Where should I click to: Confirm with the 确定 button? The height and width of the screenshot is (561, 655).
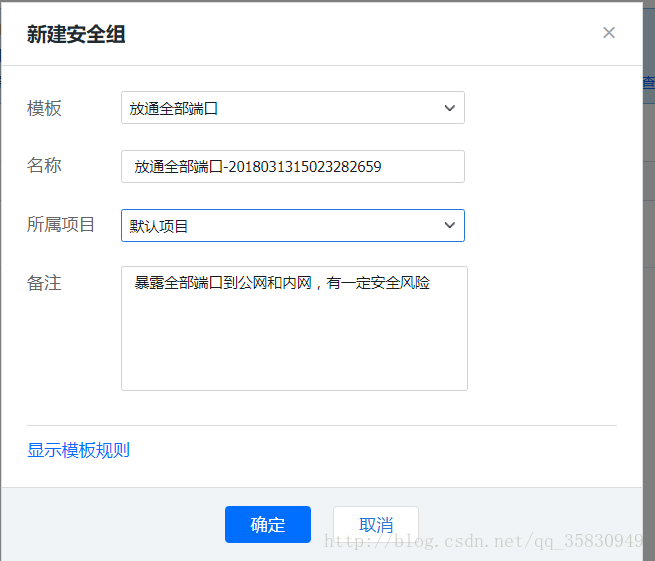point(268,525)
